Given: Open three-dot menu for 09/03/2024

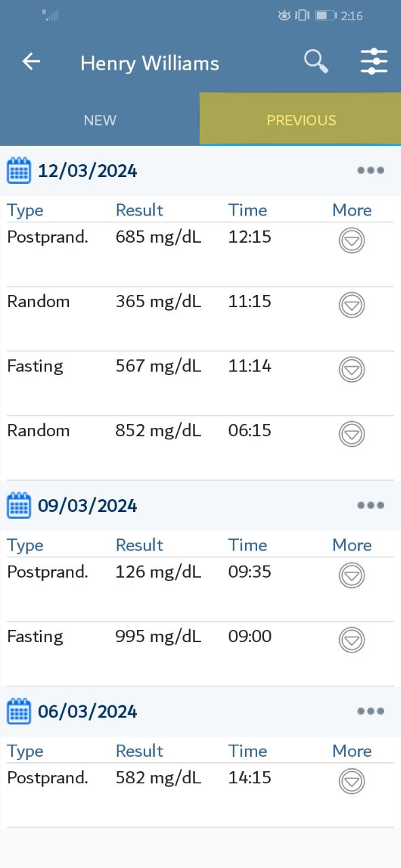Looking at the screenshot, I should 370,505.
